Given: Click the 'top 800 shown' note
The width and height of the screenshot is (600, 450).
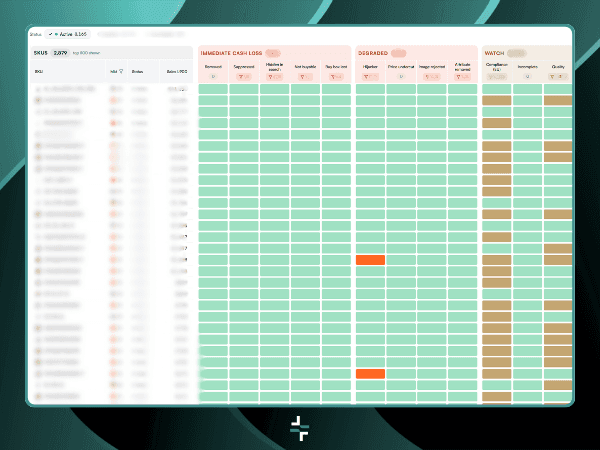Looking at the screenshot, I should click(x=86, y=53).
